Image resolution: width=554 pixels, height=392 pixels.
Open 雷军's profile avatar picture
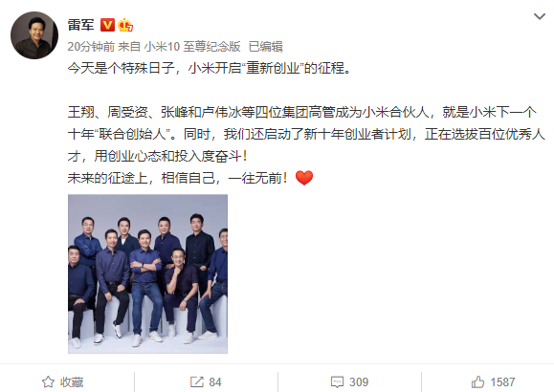pos(34,35)
